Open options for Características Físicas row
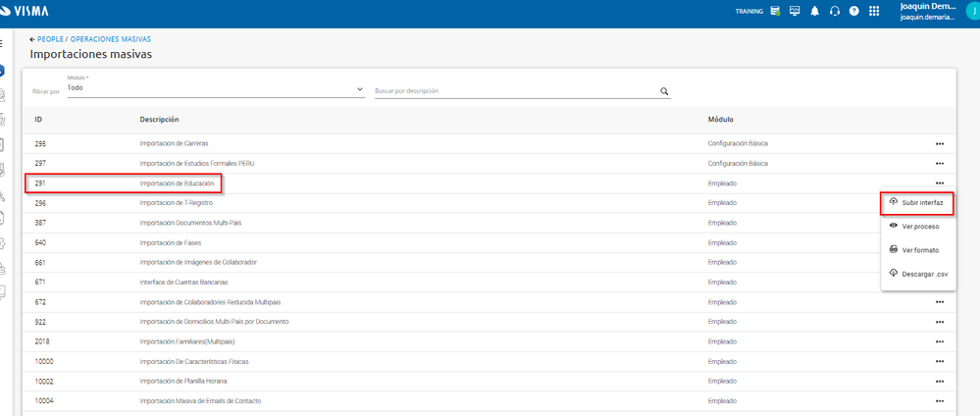 point(940,362)
